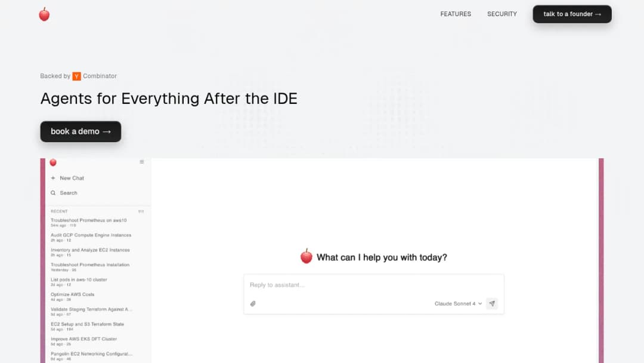Click the magnifier icon beside Search

(53, 193)
